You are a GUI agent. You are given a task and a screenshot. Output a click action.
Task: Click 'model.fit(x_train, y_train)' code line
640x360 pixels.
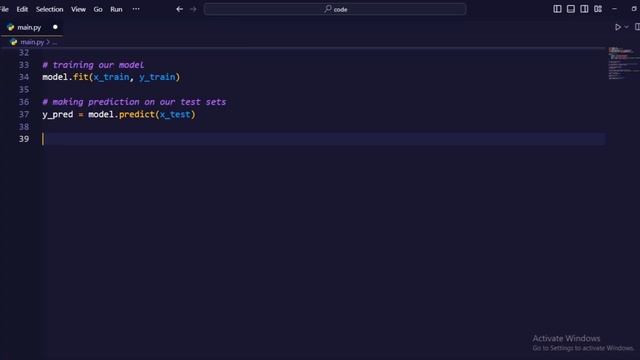coord(111,77)
